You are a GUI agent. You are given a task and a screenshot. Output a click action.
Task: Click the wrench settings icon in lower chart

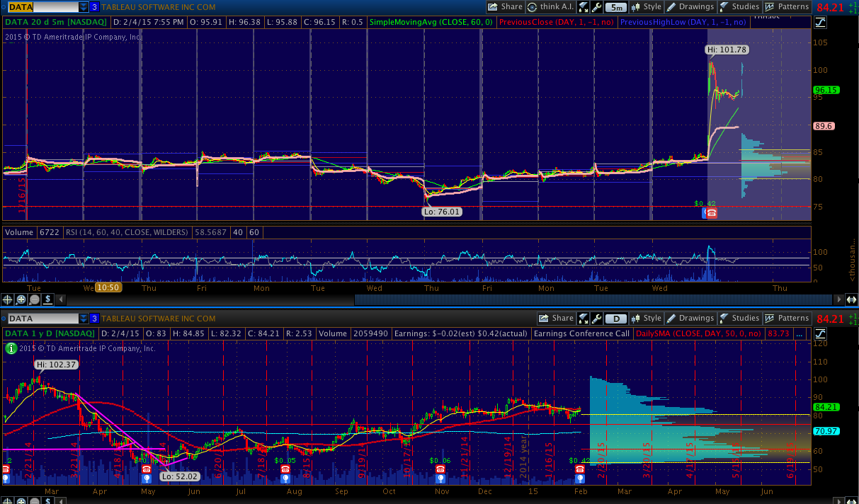point(596,319)
